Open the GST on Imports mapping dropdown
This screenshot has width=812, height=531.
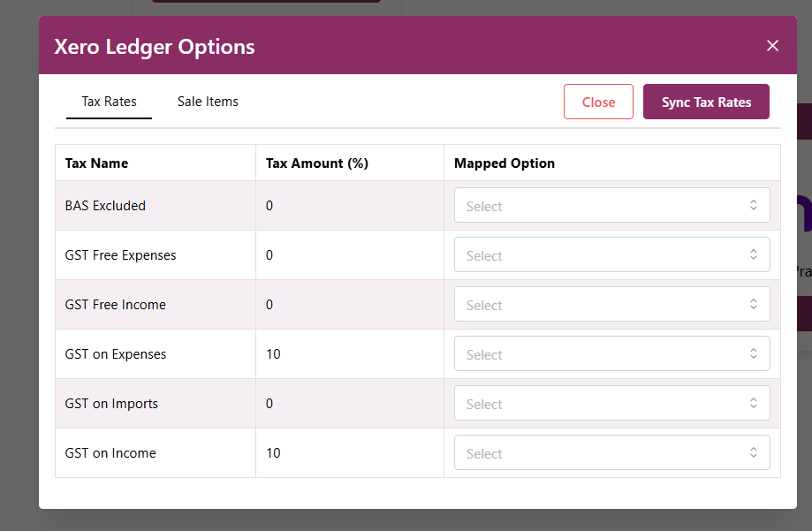click(x=611, y=404)
